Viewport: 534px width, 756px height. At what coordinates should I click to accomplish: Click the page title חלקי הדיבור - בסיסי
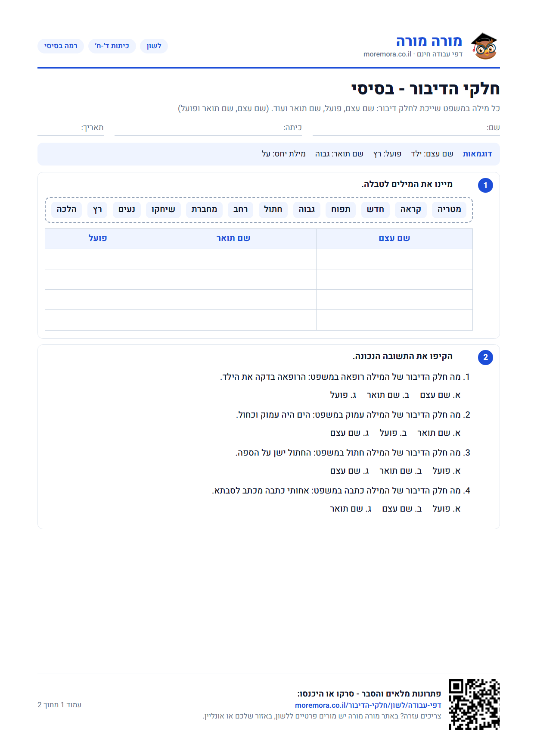click(425, 89)
